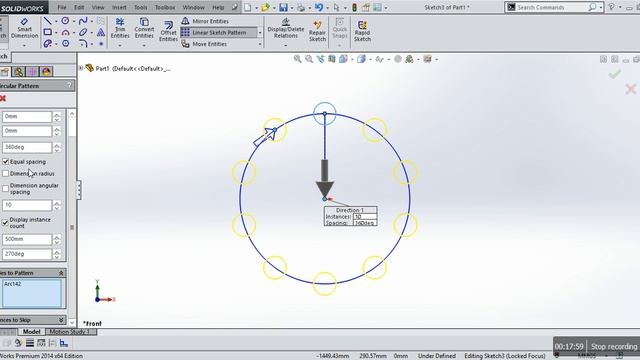640x360 pixels.
Task: Open the Insert menu
Action: coord(119,7)
